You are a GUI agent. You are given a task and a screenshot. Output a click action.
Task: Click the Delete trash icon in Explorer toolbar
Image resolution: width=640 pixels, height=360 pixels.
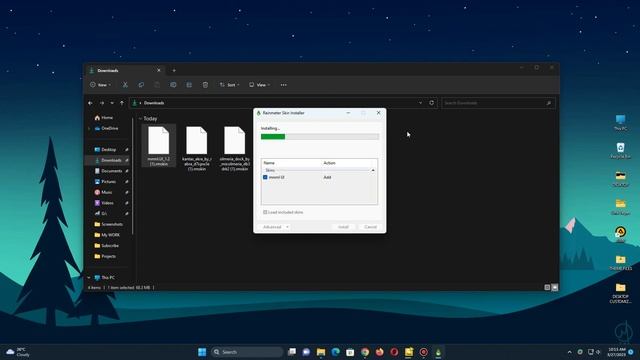point(205,85)
